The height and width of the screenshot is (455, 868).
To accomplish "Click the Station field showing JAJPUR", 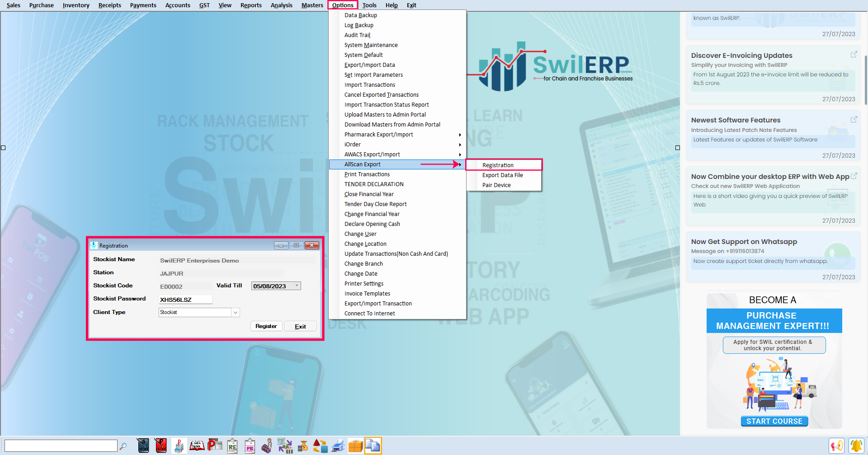I will pyautogui.click(x=221, y=273).
